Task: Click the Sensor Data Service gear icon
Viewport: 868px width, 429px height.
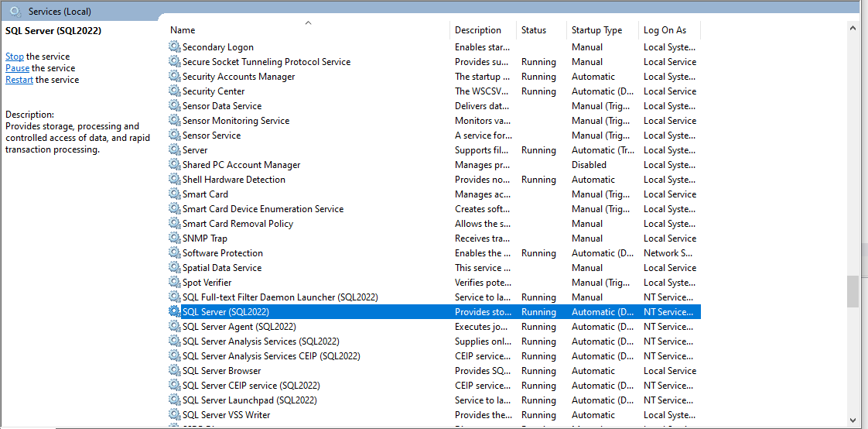Action: [x=174, y=106]
